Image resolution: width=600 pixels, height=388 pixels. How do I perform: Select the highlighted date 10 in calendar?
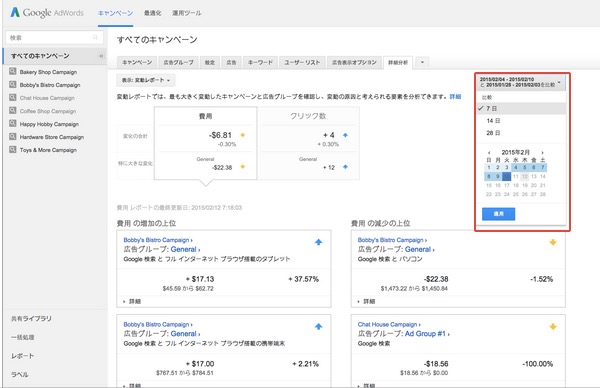coord(506,176)
